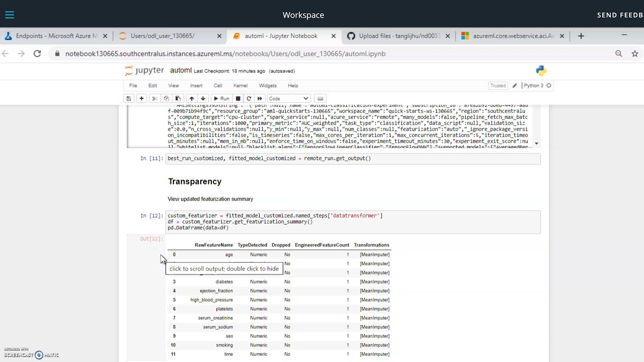The height and width of the screenshot is (362, 644).
Task: Click EngineeredFeatureCount column header
Action: click(322, 245)
